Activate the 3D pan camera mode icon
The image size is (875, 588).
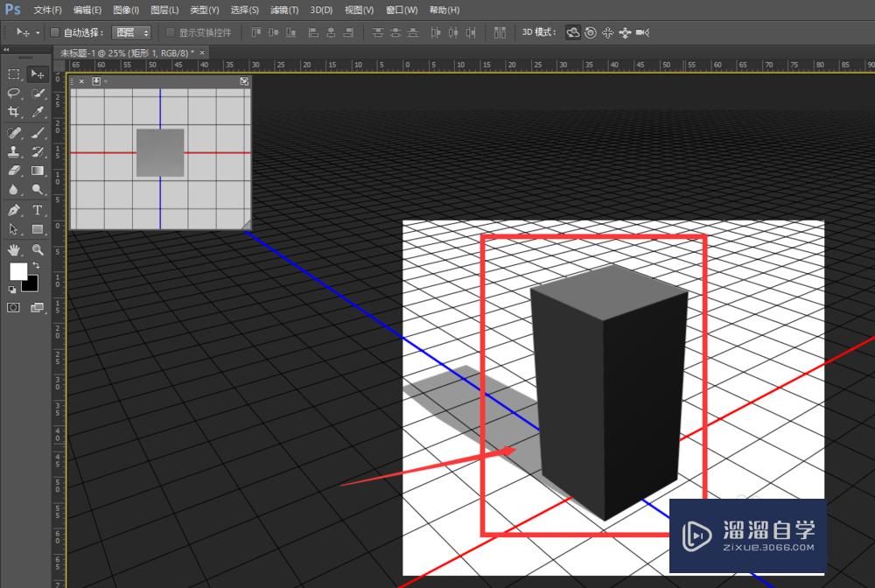pyautogui.click(x=605, y=32)
